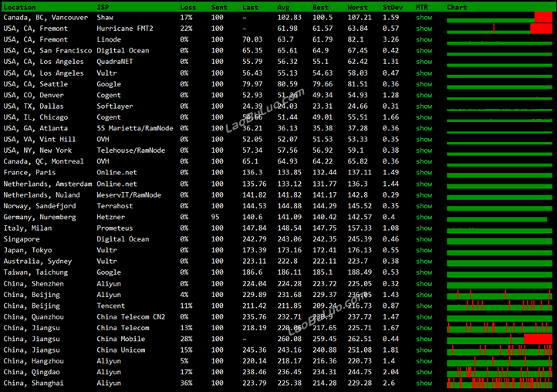Select the 'USA, CA, San Francisco' location cell
Screen dimensions: 557x392
pos(48,50)
